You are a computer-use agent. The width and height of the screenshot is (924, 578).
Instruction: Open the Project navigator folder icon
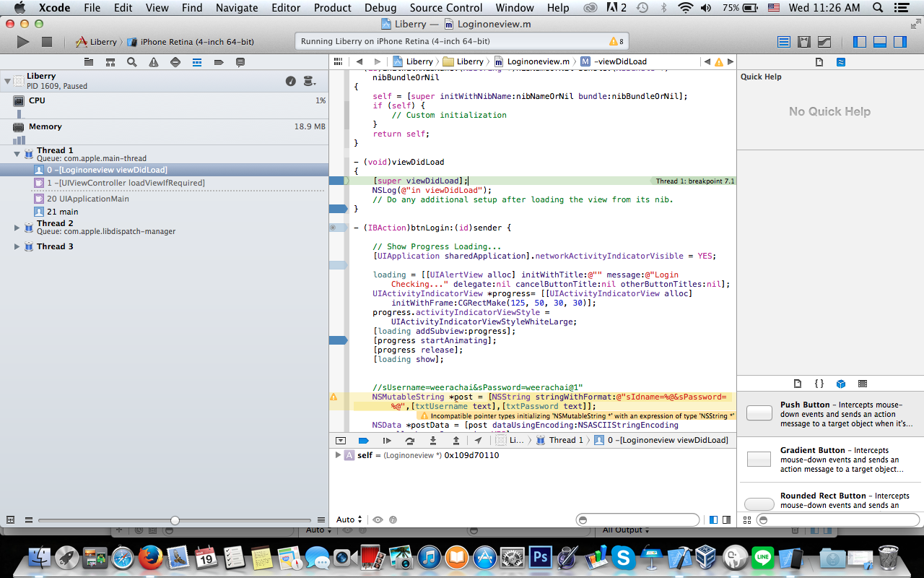[x=89, y=62]
